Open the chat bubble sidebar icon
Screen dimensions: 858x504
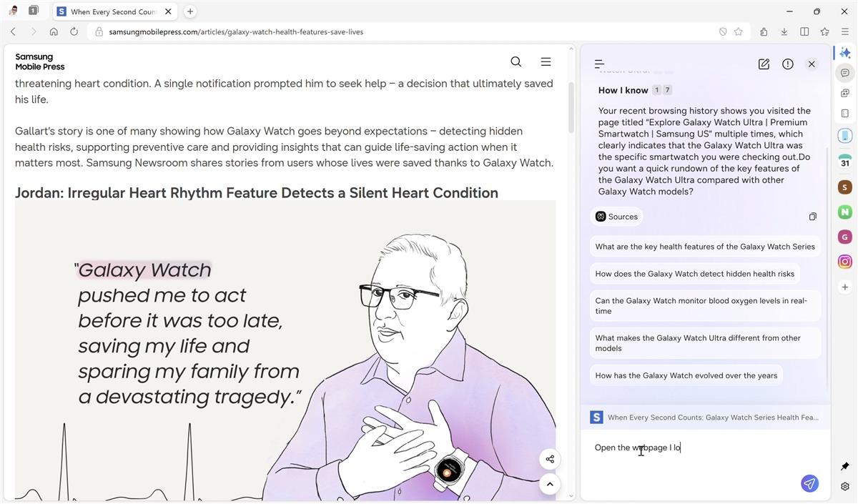point(844,73)
